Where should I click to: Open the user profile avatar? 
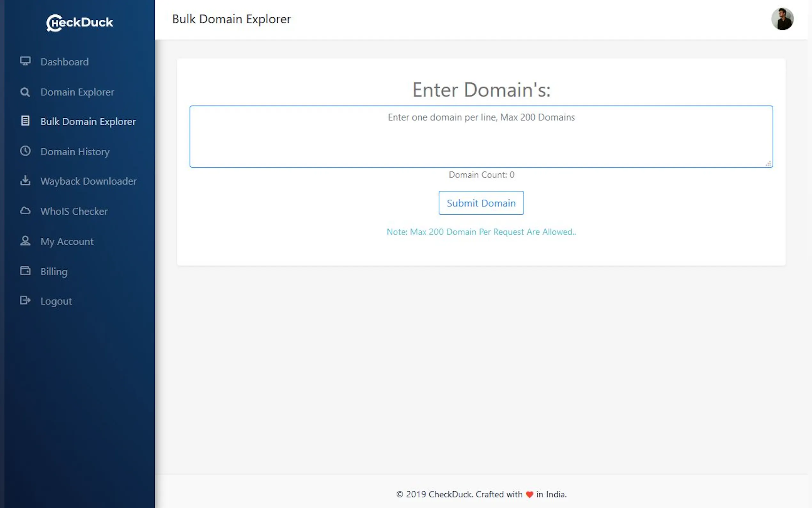point(782,19)
